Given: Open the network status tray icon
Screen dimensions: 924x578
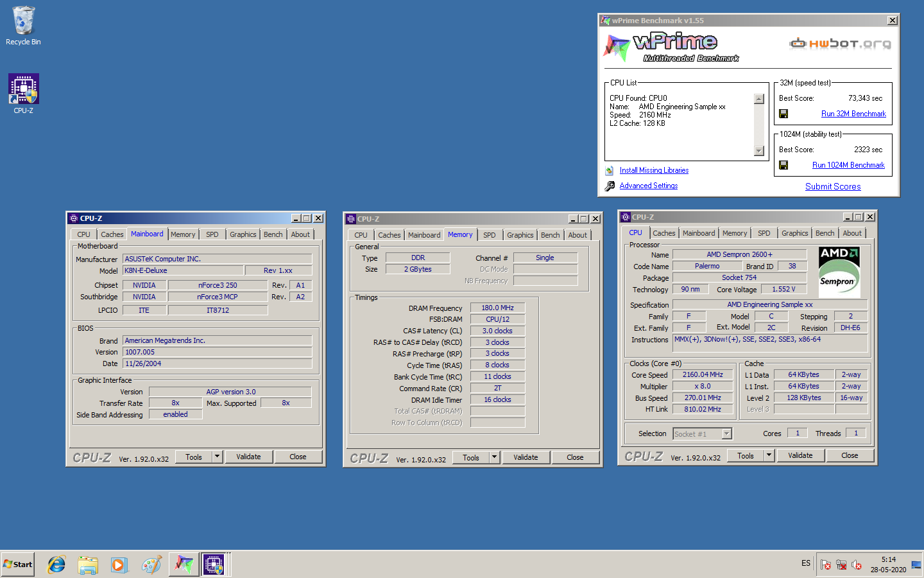Looking at the screenshot, I should [841, 565].
